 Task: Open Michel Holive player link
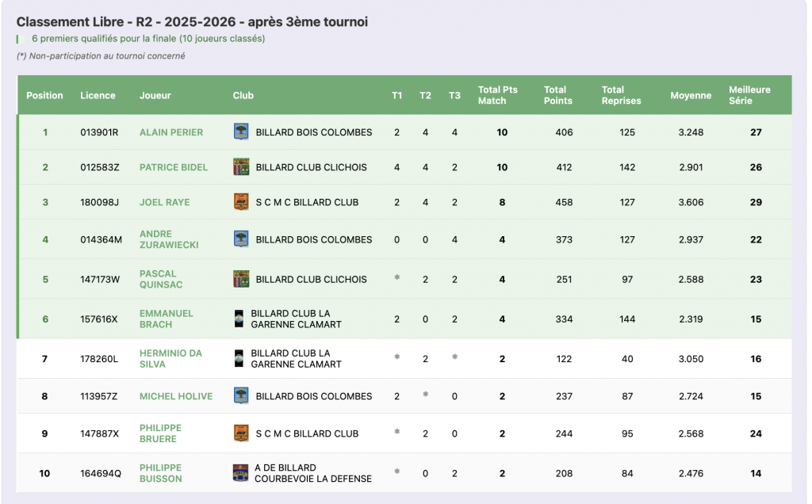176,396
